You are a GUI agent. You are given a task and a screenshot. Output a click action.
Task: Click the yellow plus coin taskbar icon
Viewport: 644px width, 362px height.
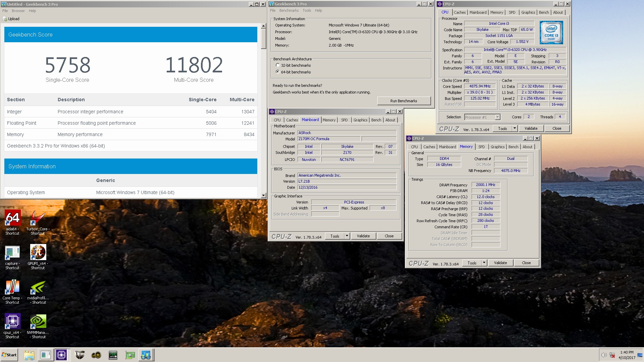pos(96,355)
